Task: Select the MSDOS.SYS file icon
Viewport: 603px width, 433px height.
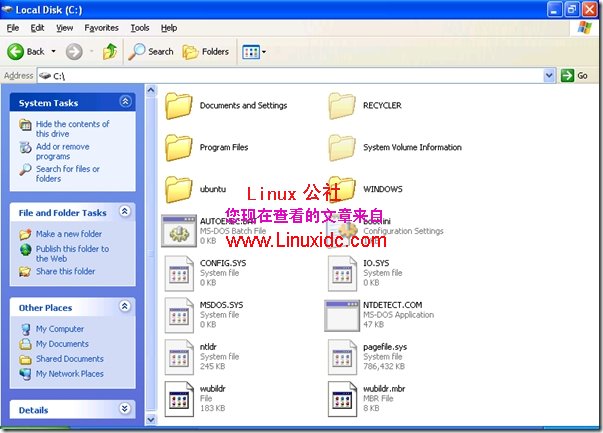Action: click(179, 315)
